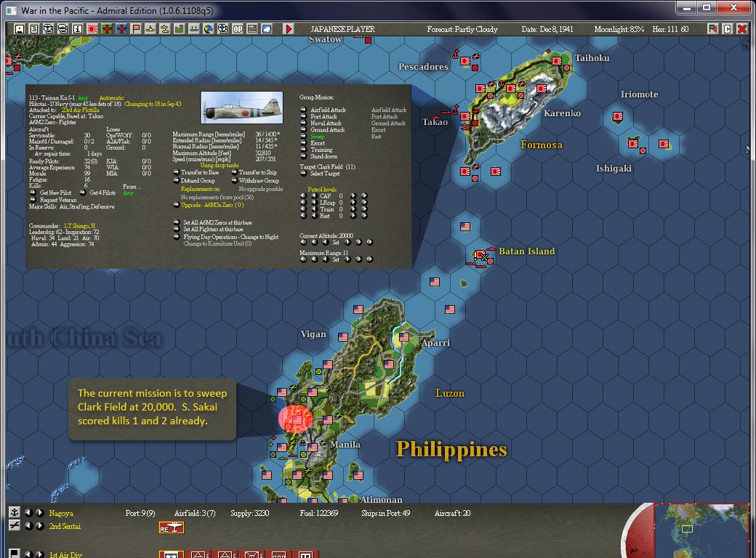
Task: Increase LRcap patrol level one step
Action: point(353,203)
